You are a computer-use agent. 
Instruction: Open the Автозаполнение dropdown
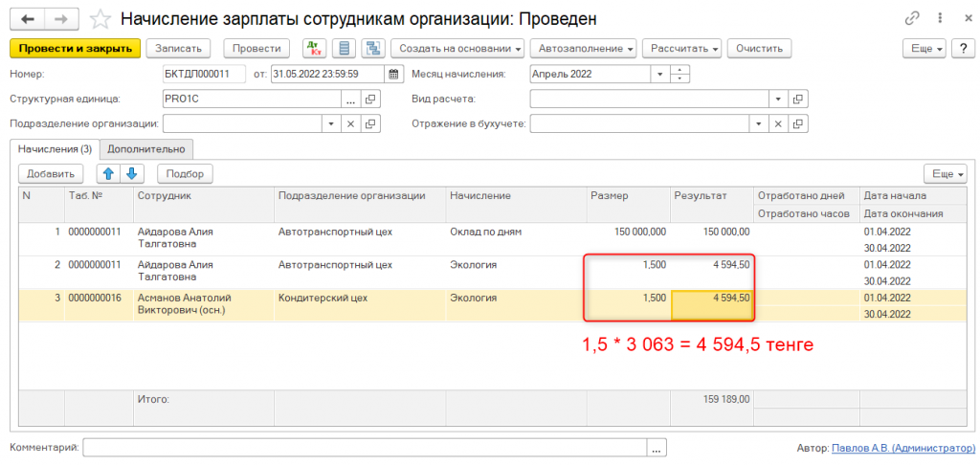pos(586,48)
